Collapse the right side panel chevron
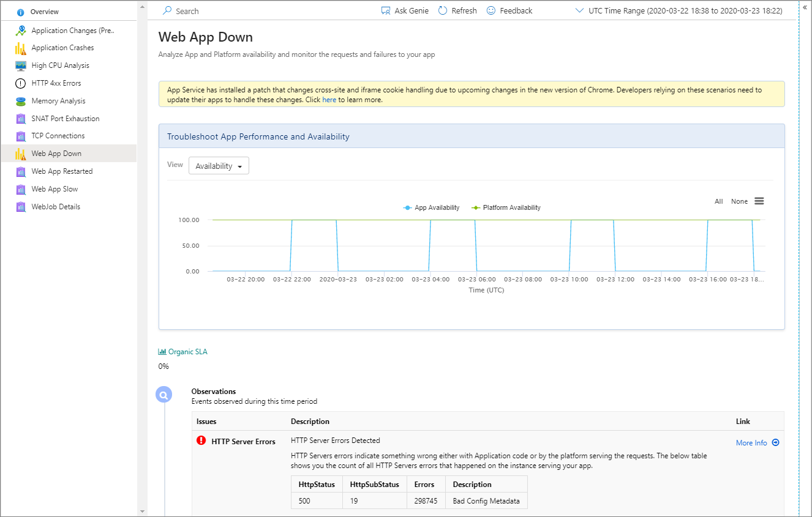Viewport: 812px width, 517px height. 805,9
